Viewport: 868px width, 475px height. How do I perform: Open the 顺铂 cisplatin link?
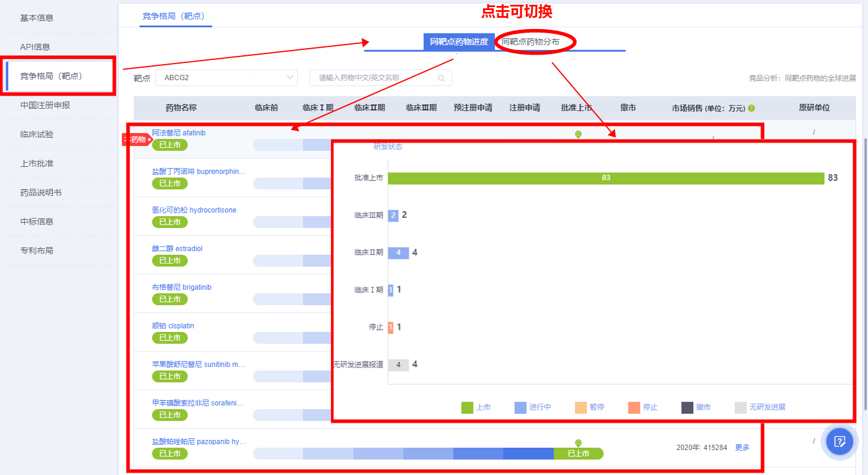click(x=173, y=326)
